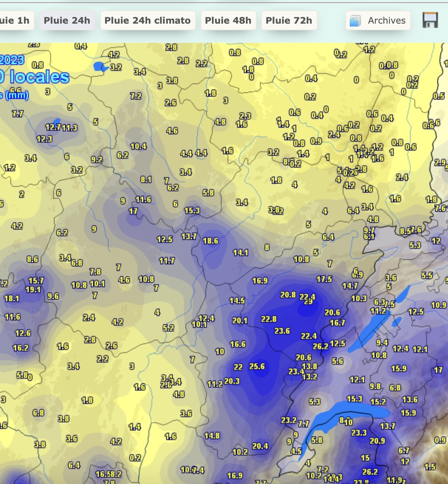Click the 14.8 station value

point(212,436)
